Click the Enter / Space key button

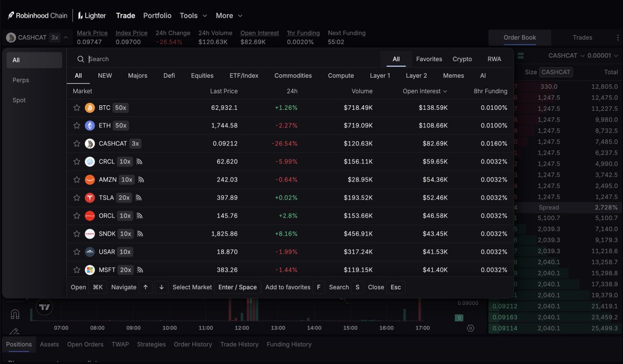[x=237, y=287]
